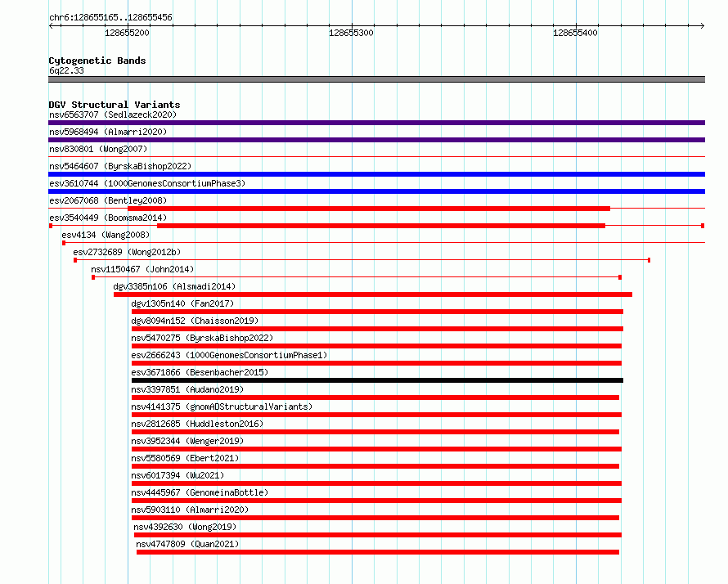Click esv2666243 (1000GenomesConsortiumPhase1) label
The width and height of the screenshot is (728, 584).
[x=229, y=355]
